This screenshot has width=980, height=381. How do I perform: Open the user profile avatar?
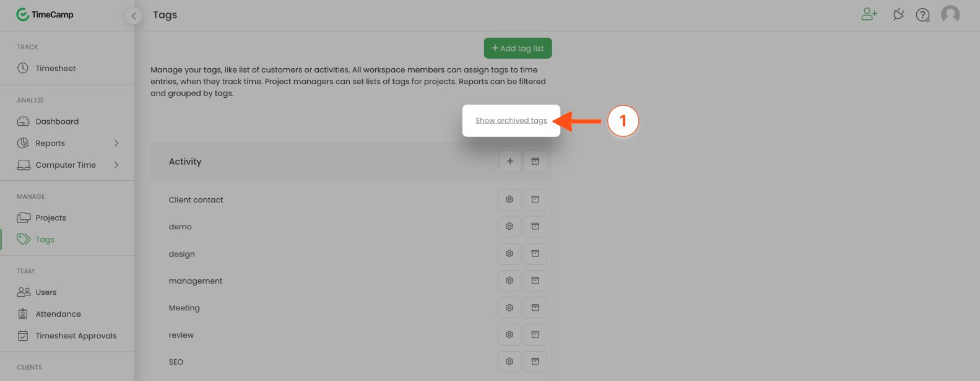pyautogui.click(x=950, y=14)
